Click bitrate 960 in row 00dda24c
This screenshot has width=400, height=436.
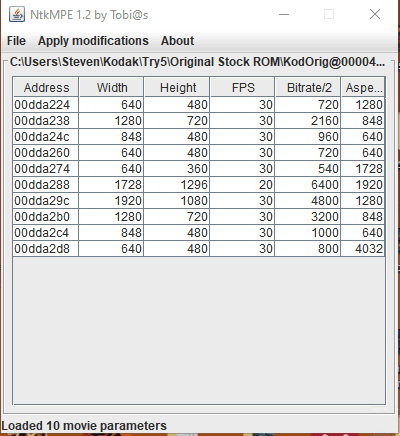point(308,137)
